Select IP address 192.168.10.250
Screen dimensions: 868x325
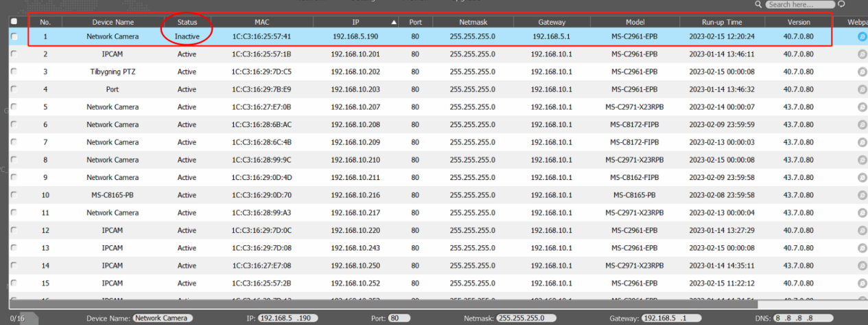355,266
